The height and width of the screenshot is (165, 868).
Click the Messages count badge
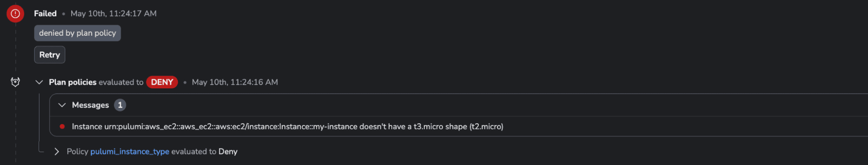click(x=120, y=105)
